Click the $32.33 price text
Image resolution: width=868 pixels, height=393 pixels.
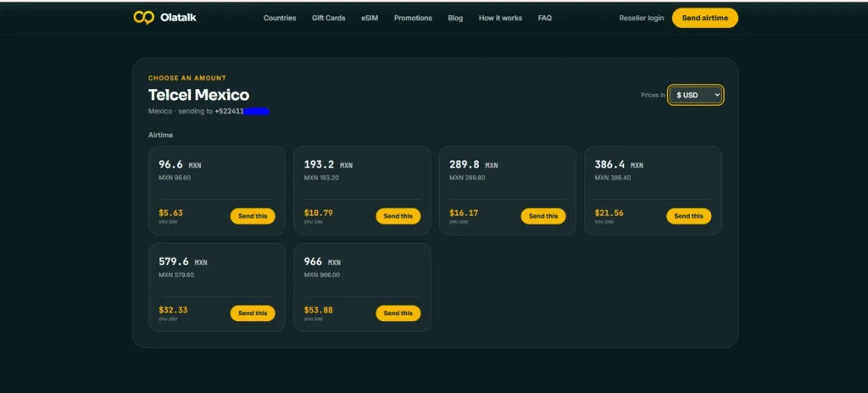(173, 310)
